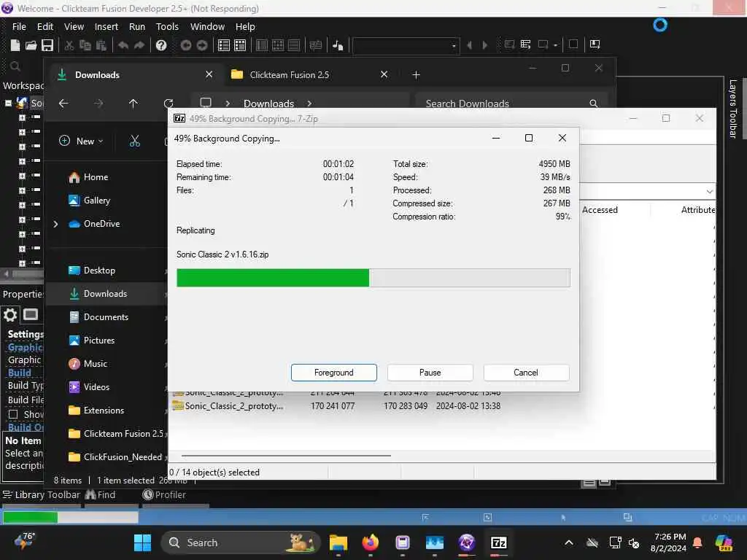Cut with the scissors icon in Fusion's toolbar
Image resolution: width=747 pixels, height=560 pixels.
[x=69, y=44]
